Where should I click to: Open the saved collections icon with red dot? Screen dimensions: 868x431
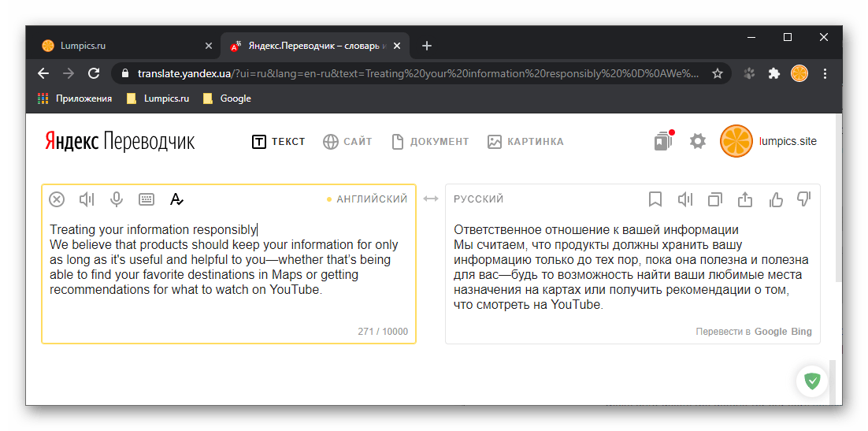coord(663,141)
